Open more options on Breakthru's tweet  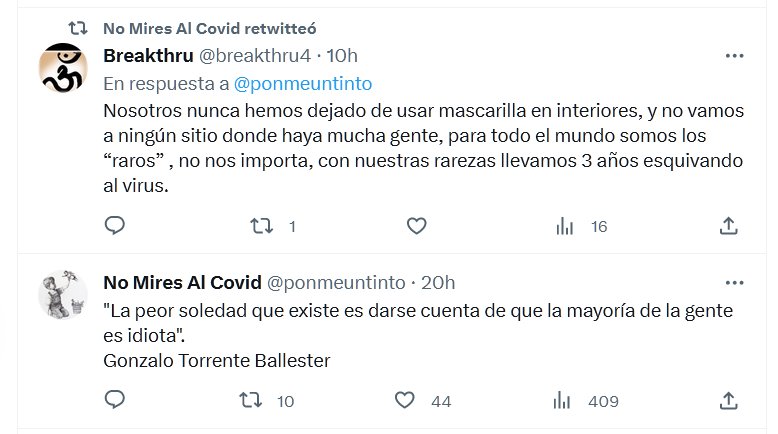[734, 54]
